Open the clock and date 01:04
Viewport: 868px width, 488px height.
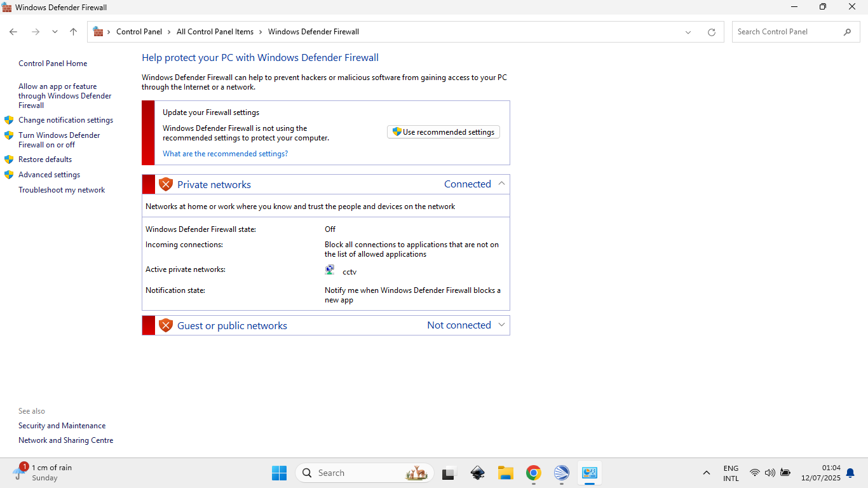click(x=820, y=473)
